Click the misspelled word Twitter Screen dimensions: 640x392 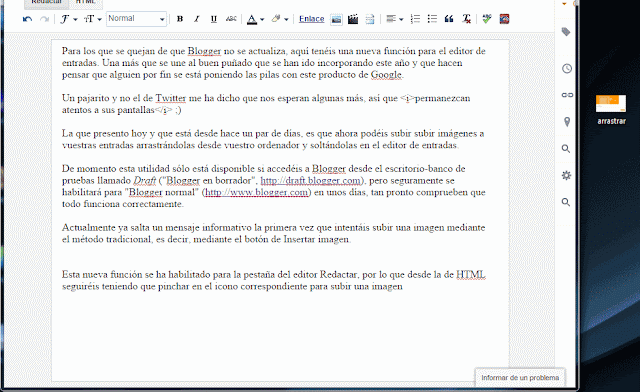(x=171, y=98)
